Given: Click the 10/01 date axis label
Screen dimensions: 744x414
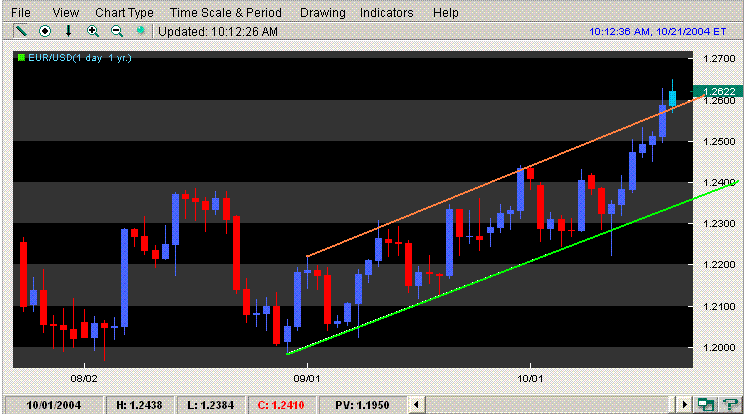Looking at the screenshot, I should (530, 378).
